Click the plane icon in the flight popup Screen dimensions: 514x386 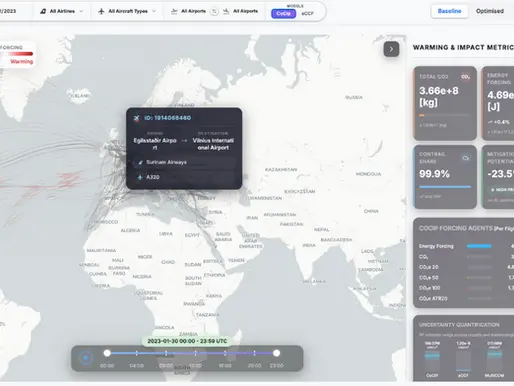coord(136,118)
